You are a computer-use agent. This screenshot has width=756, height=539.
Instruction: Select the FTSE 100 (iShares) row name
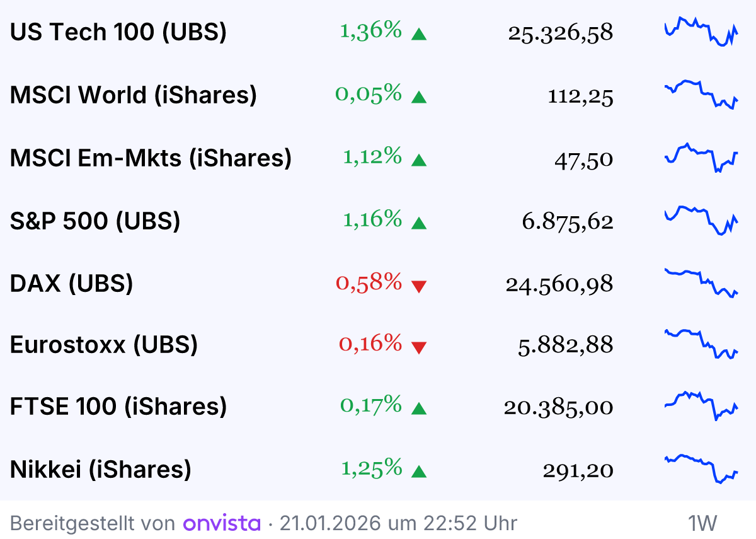(118, 407)
